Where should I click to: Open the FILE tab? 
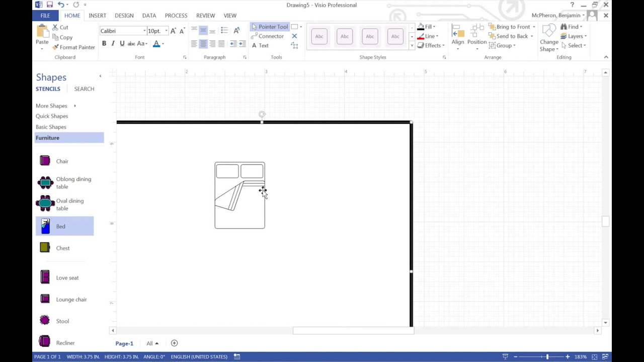tap(45, 16)
